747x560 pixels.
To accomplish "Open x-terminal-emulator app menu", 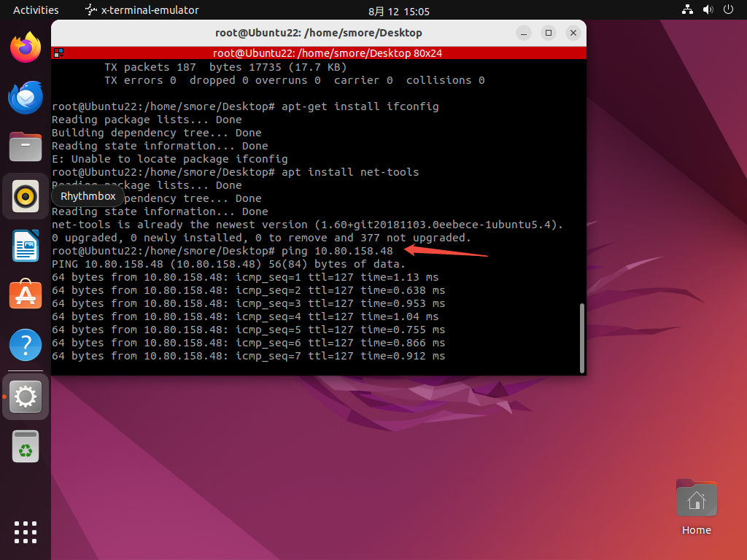I will 142,10.
